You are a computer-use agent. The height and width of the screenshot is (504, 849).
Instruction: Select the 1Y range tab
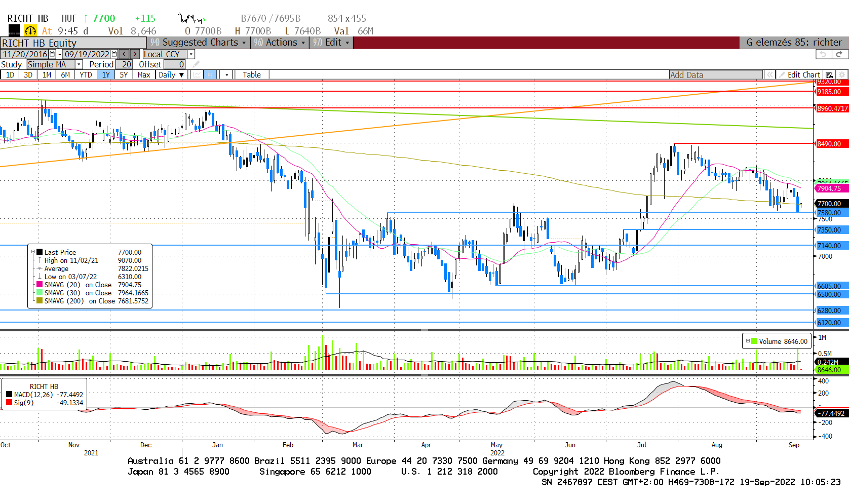click(106, 75)
